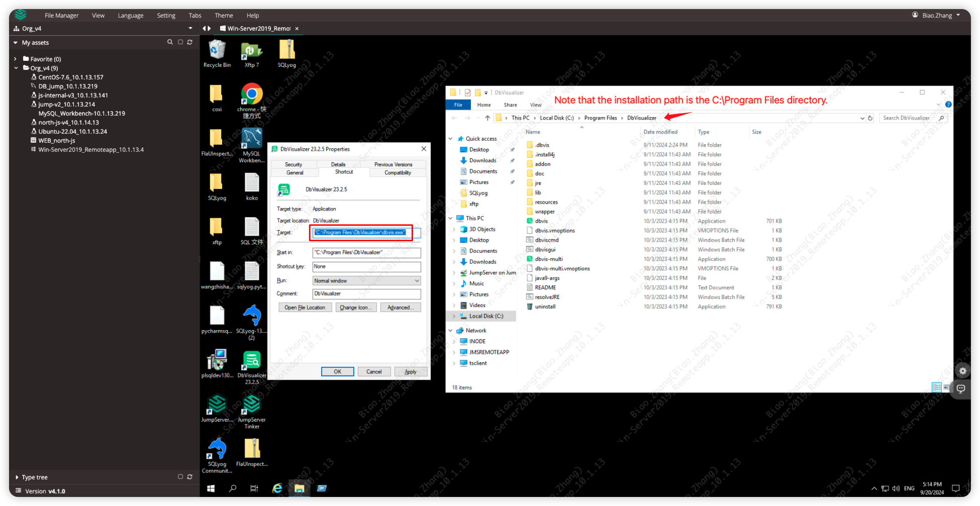This screenshot has width=980, height=506.
Task: Open the File Manager menu
Action: click(61, 16)
